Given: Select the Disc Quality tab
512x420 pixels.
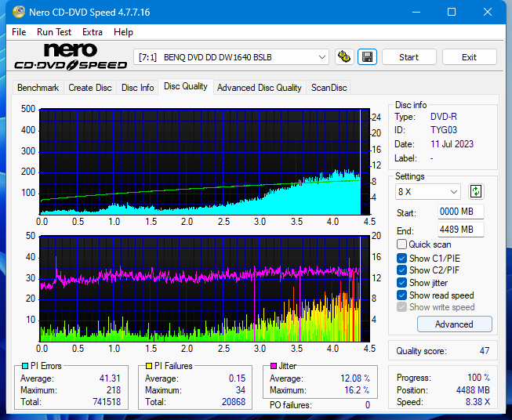Looking at the screenshot, I should (186, 86).
